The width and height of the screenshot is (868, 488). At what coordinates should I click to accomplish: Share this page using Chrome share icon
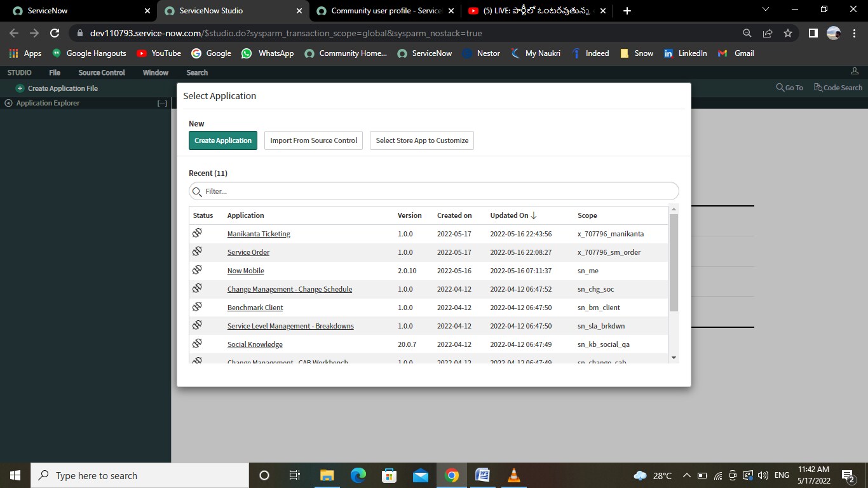tap(768, 33)
